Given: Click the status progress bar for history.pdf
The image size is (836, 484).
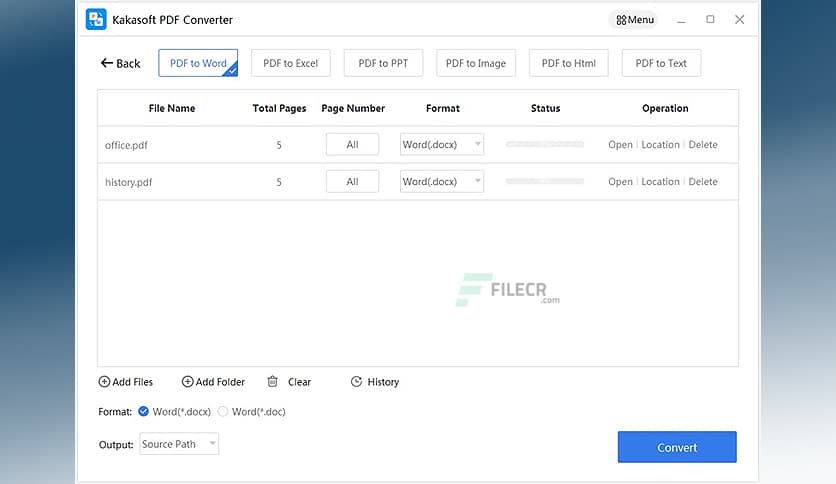Looking at the screenshot, I should point(545,182).
